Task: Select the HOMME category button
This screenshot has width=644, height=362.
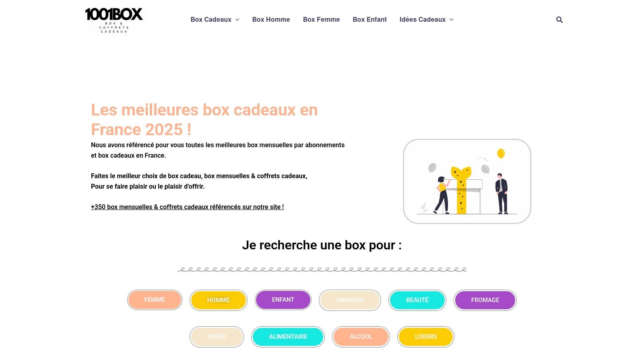Action: coord(218,300)
